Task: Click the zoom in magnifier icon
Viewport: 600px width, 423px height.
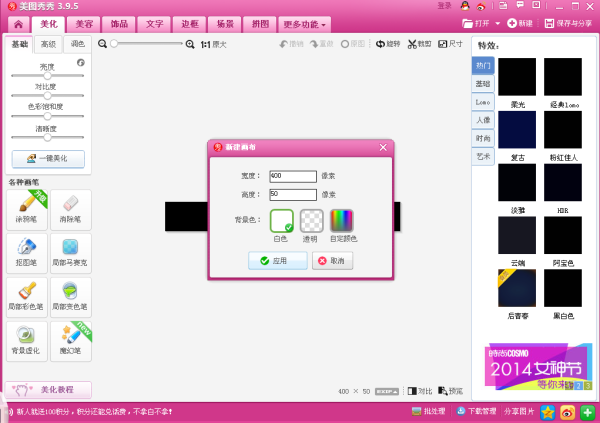Action: pyautogui.click(x=190, y=44)
